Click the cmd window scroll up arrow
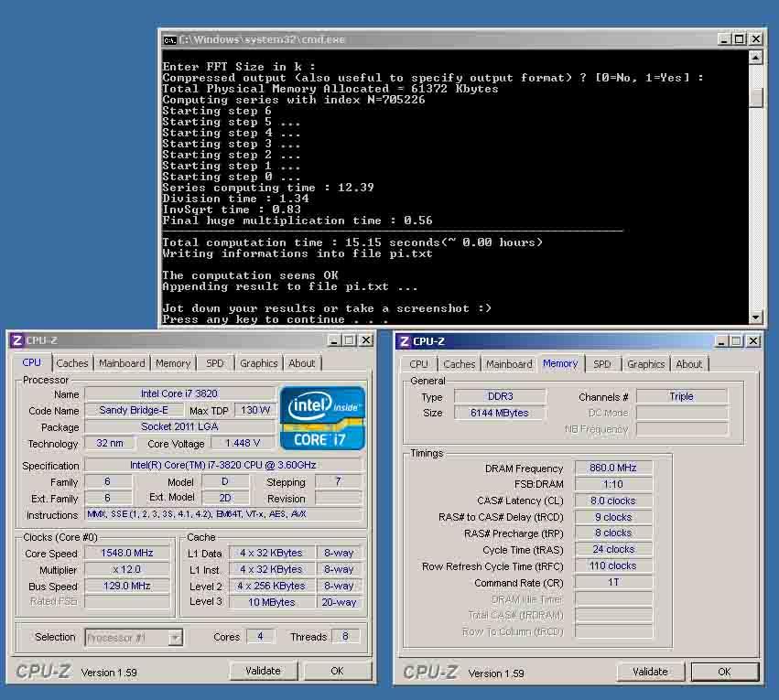The height and width of the screenshot is (700, 779). [755, 58]
